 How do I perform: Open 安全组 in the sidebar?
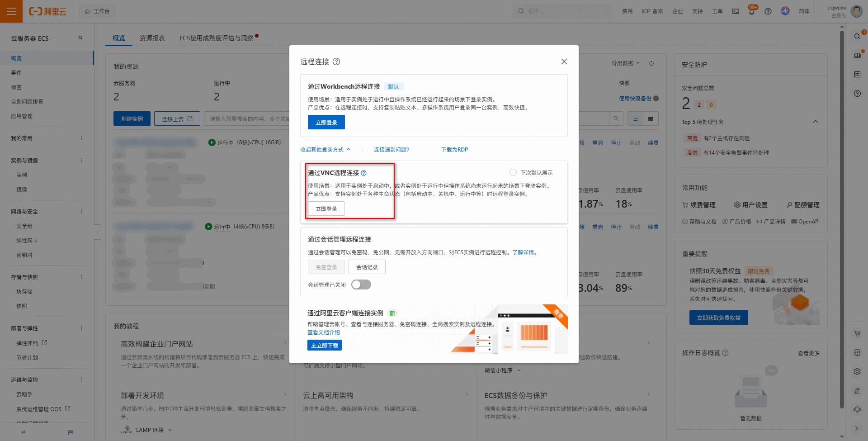click(24, 226)
